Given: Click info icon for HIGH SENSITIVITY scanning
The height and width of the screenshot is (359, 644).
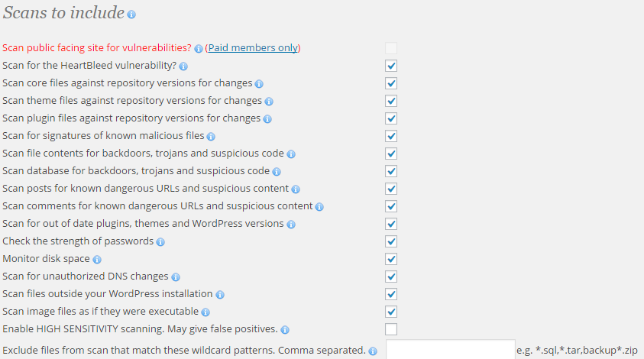Looking at the screenshot, I should coord(285,330).
